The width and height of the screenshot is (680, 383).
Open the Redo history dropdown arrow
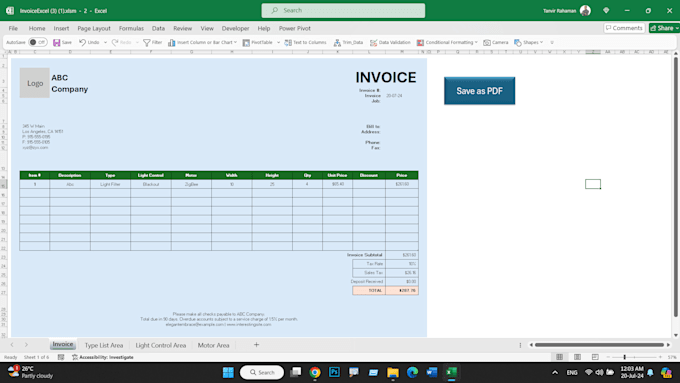[x=137, y=43]
